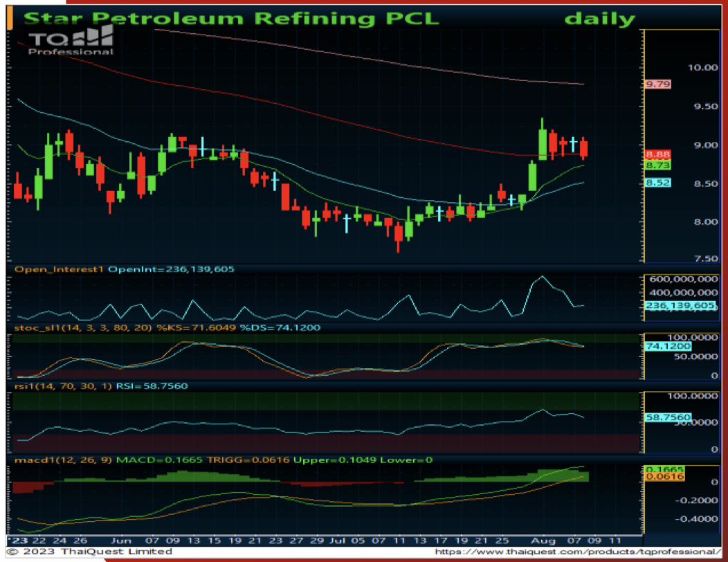This screenshot has width=728, height=562.
Task: Click the 05 date label after Jul
Action: [358, 541]
